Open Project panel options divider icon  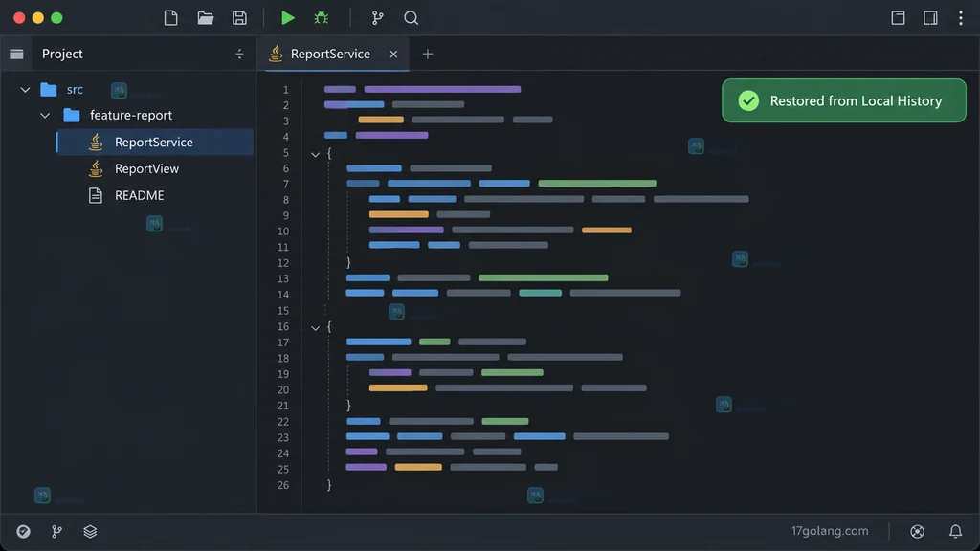[239, 54]
